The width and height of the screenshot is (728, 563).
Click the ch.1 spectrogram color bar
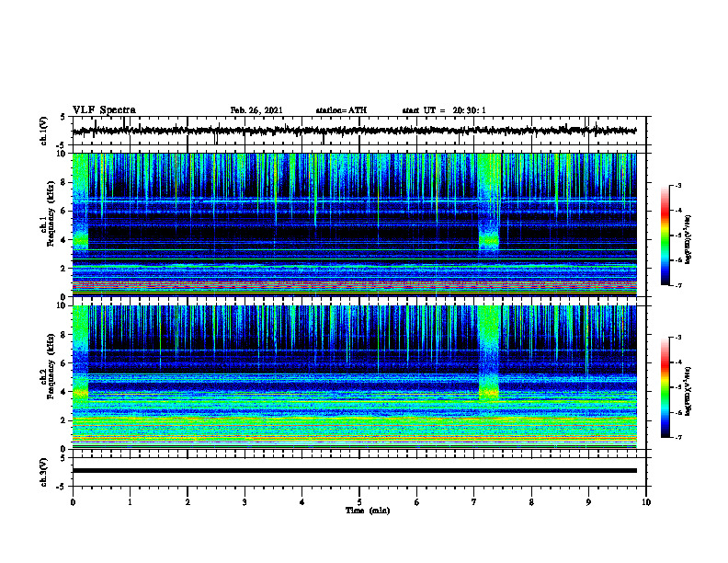point(665,236)
